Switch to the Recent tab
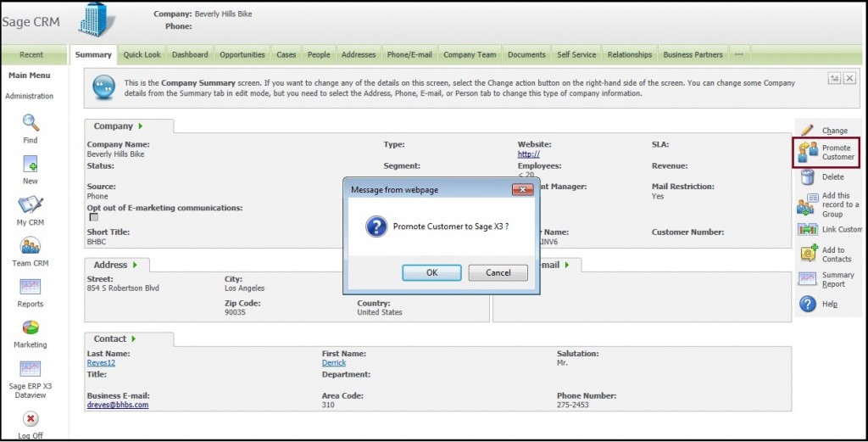The width and height of the screenshot is (868, 442). 31,55
